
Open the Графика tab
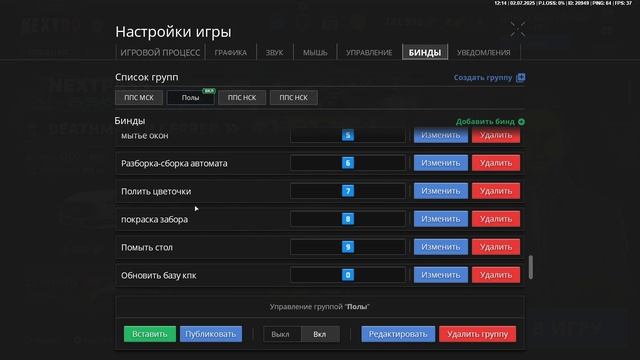click(231, 52)
